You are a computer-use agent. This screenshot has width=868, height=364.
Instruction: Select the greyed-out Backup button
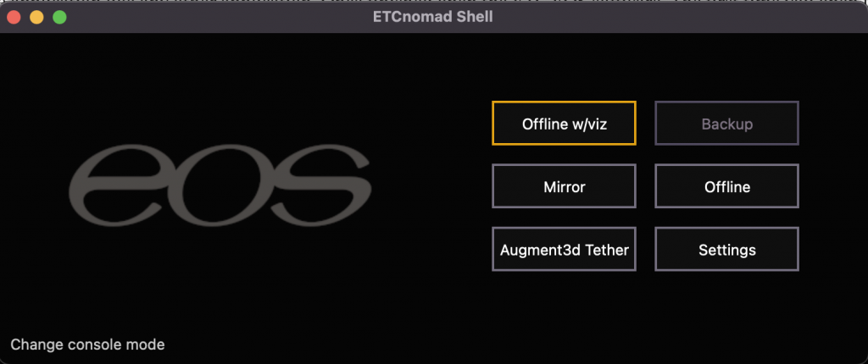point(726,124)
